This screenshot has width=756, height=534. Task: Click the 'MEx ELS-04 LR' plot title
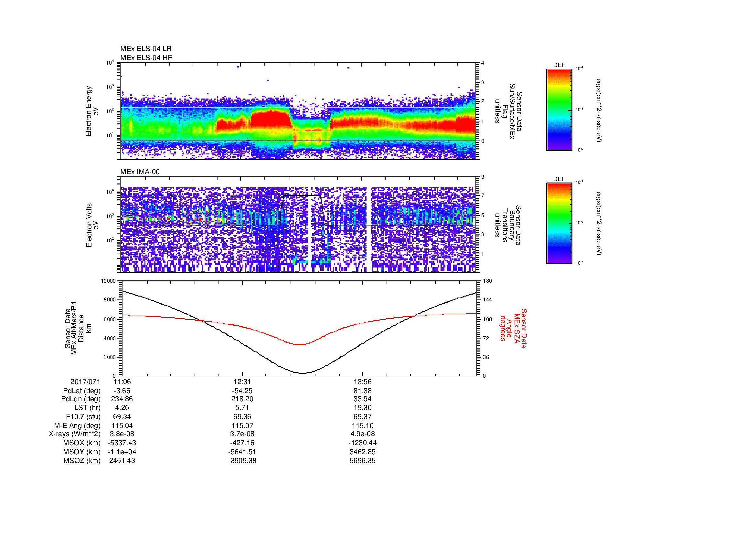(x=146, y=49)
